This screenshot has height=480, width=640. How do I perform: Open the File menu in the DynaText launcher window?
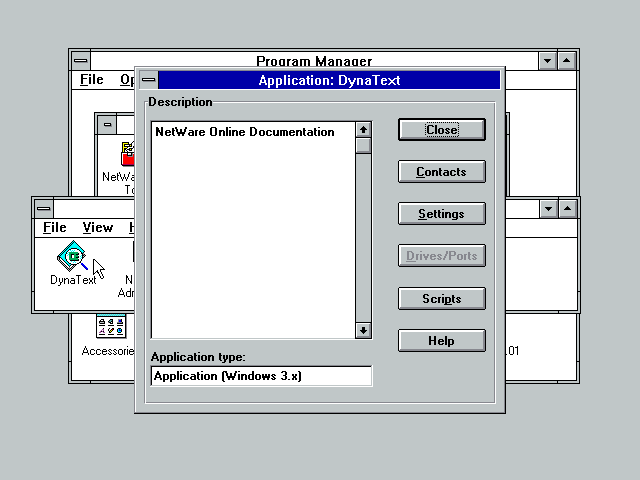coord(55,227)
